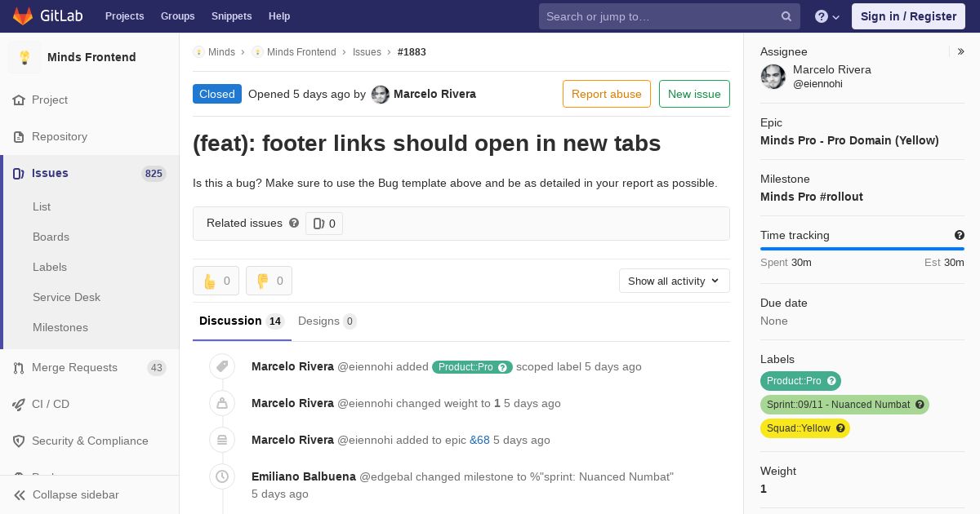The width and height of the screenshot is (980, 514).
Task: Collapse the right sidebar with double arrow
Action: tap(961, 51)
